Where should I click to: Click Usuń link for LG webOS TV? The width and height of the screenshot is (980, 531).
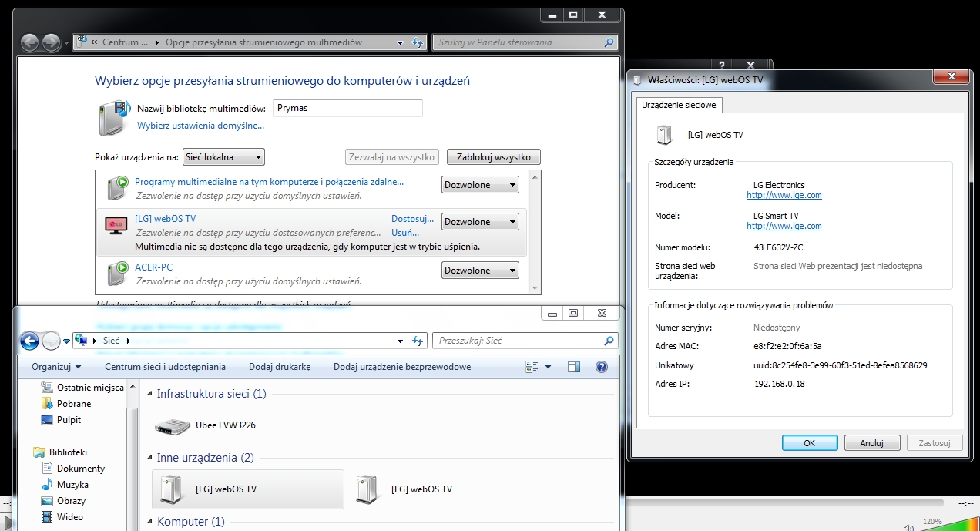(405, 232)
